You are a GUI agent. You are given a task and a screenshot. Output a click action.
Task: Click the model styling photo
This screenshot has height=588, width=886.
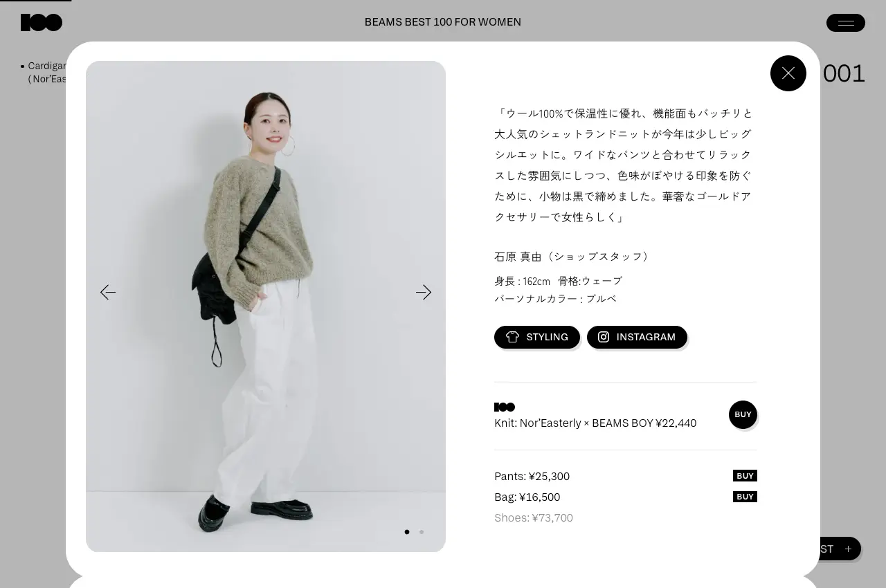(x=266, y=306)
